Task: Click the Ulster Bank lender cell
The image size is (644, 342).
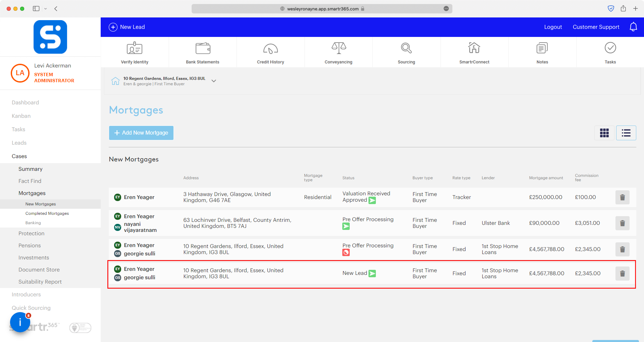Action: [496, 223]
